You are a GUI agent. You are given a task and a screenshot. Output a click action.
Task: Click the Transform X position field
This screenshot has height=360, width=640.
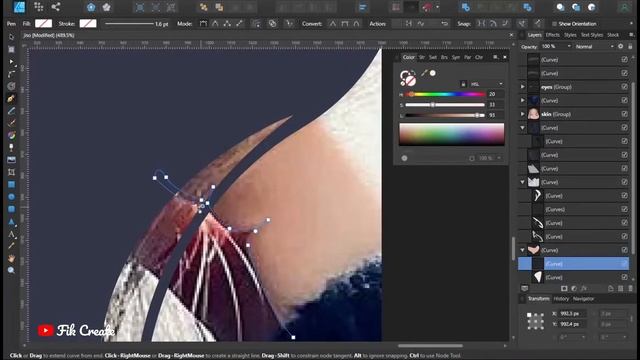[573, 313]
